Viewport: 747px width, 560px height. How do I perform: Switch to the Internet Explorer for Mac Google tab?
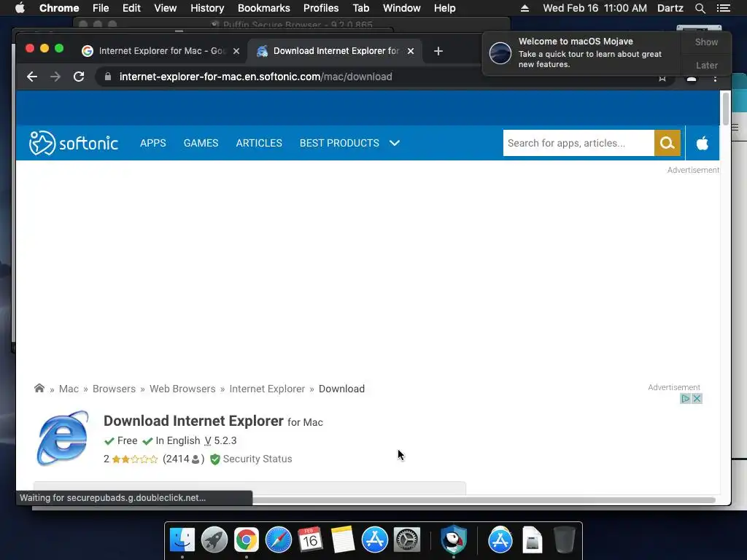[x=160, y=51]
